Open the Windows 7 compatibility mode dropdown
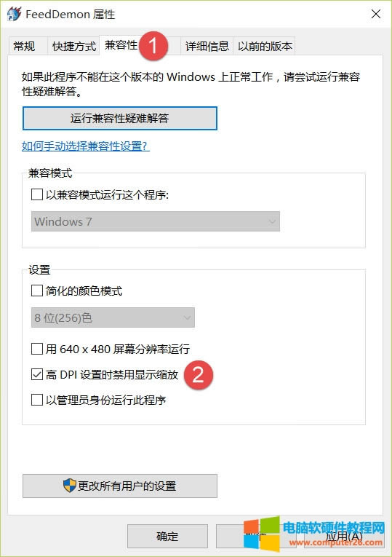 pos(156,221)
